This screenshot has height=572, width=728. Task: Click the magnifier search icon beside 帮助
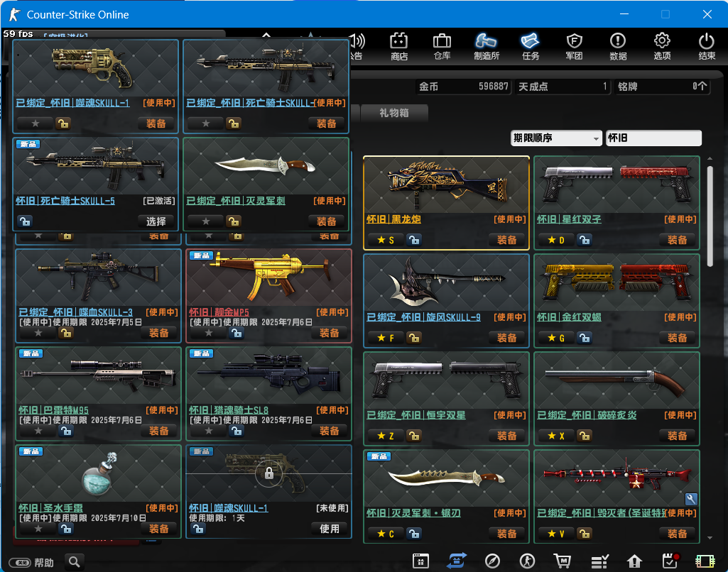tap(75, 562)
